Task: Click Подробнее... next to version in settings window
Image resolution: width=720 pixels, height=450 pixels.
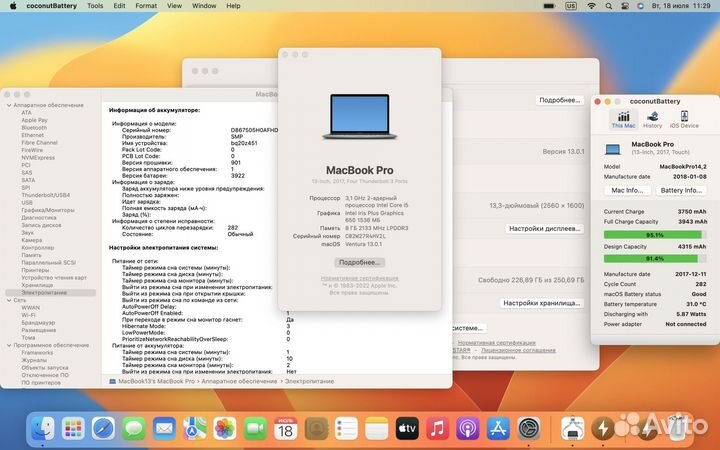Action: click(559, 100)
